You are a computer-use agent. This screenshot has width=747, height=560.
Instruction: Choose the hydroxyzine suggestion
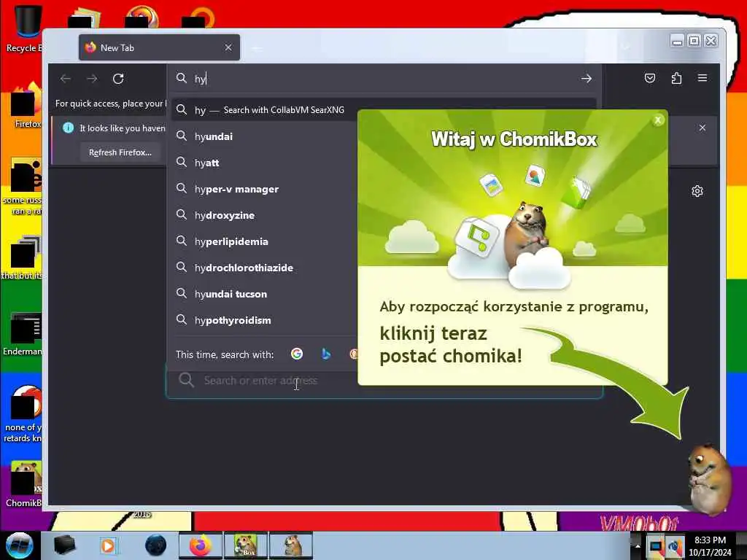pyautogui.click(x=264, y=215)
